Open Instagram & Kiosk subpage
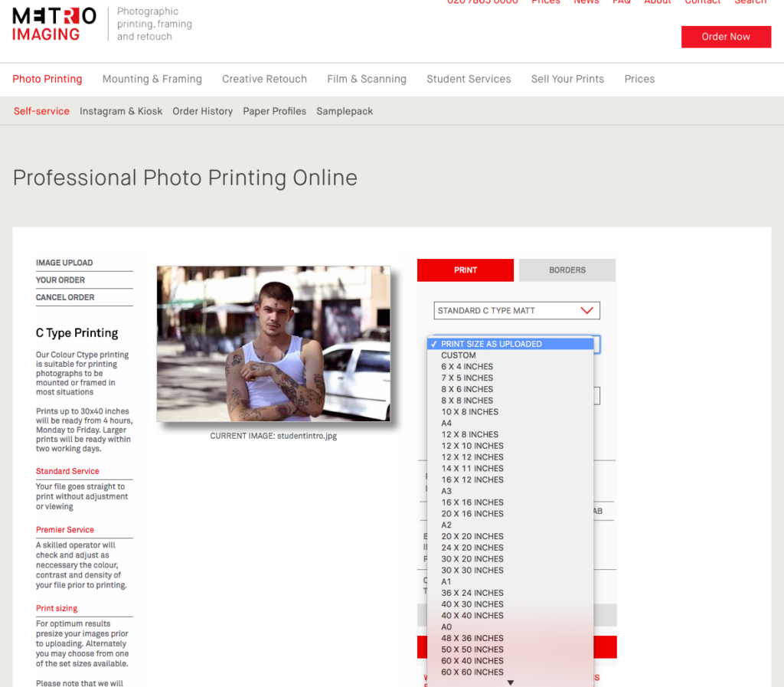This screenshot has width=784, height=687. pos(121,111)
